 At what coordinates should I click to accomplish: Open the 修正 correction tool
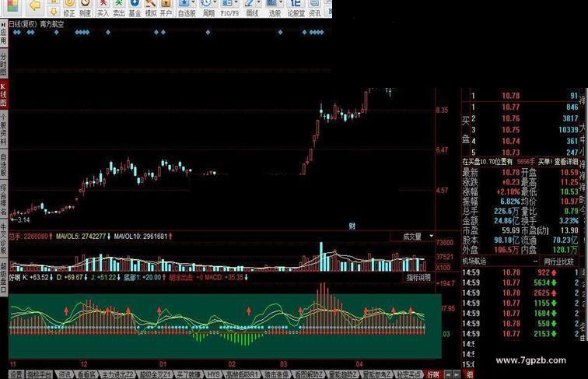click(69, 9)
